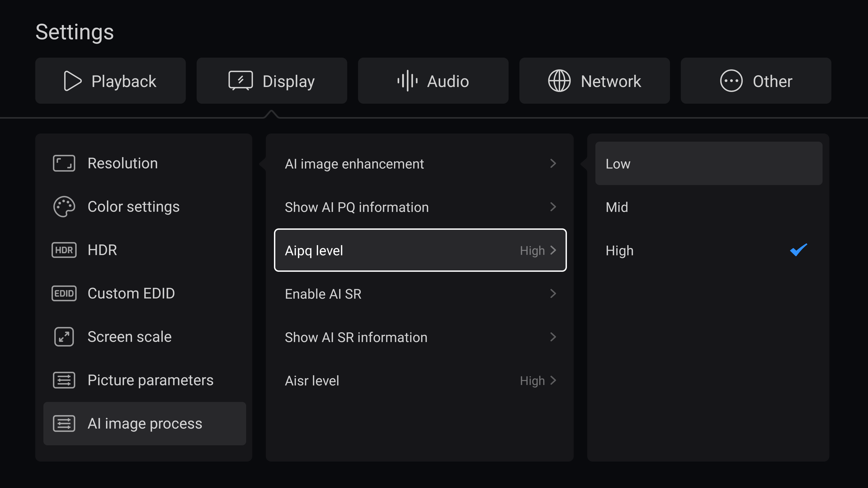Switch to the Audio tab
This screenshot has width=868, height=488.
coord(433,81)
